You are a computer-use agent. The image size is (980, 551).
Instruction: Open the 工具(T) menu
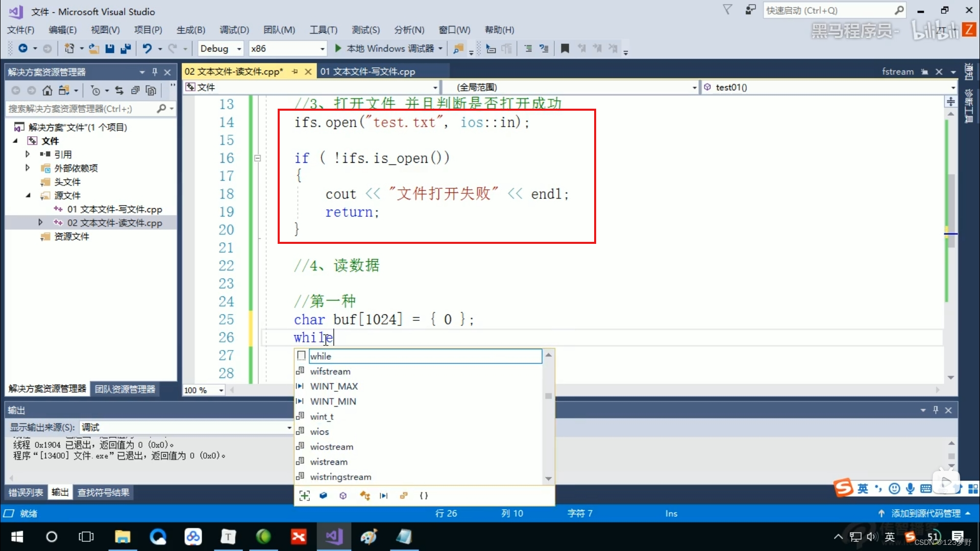pos(324,30)
